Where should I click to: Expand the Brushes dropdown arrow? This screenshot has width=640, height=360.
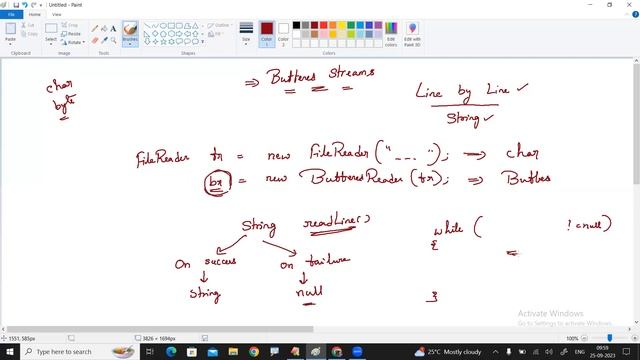pyautogui.click(x=130, y=44)
